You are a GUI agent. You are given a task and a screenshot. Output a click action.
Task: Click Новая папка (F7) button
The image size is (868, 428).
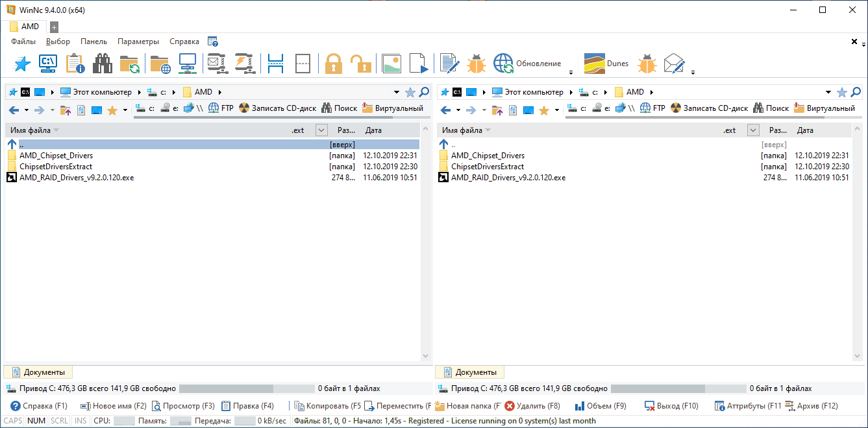pos(467,406)
